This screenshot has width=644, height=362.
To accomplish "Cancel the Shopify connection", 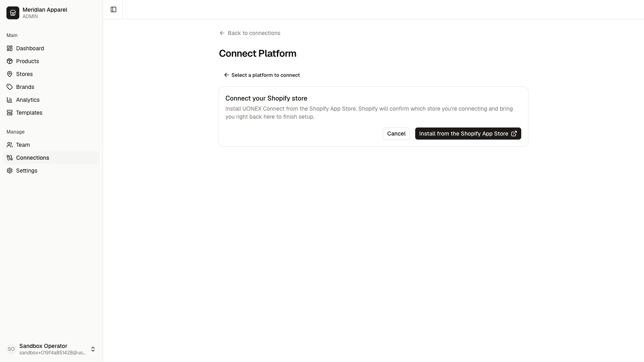I will [396, 134].
